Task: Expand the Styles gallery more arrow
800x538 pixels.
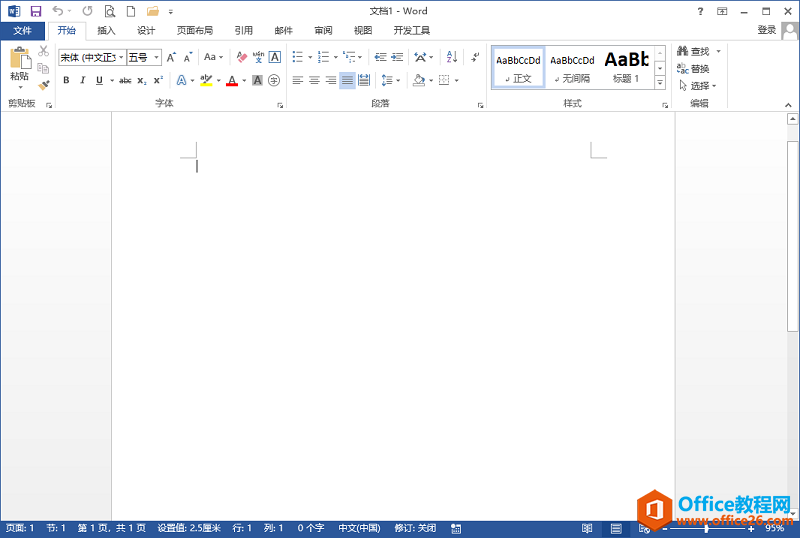Action: [x=660, y=84]
